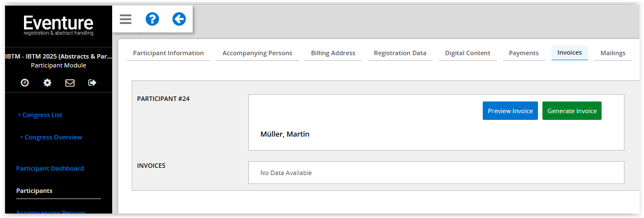The width and height of the screenshot is (644, 218).
Task: Open Congress Overview link
Action: (x=51, y=137)
